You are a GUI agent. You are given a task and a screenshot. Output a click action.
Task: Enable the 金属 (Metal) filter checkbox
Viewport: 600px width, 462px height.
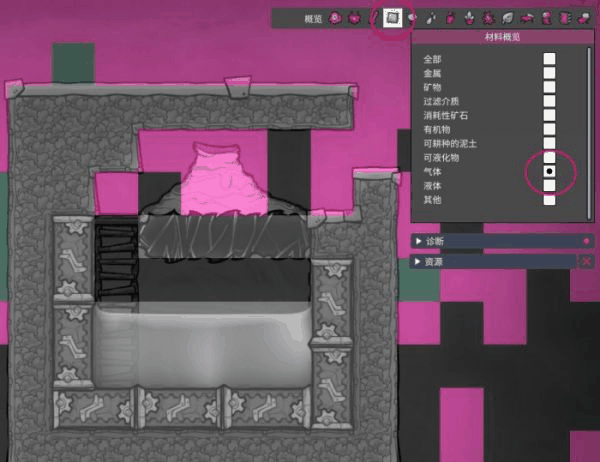pos(549,74)
